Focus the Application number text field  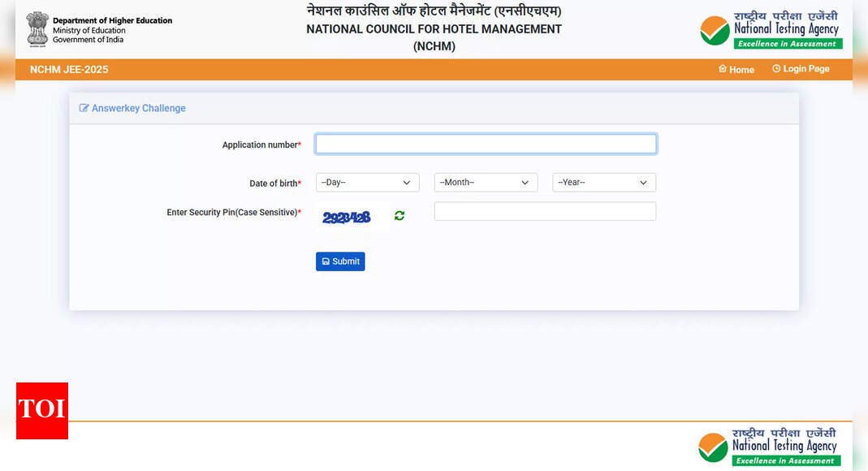[486, 145]
